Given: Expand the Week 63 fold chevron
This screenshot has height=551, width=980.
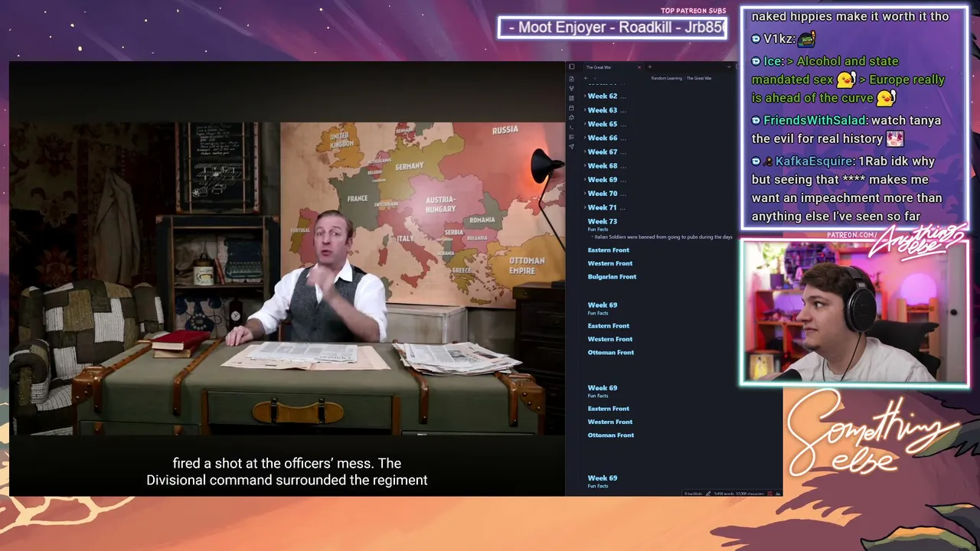Looking at the screenshot, I should point(585,110).
